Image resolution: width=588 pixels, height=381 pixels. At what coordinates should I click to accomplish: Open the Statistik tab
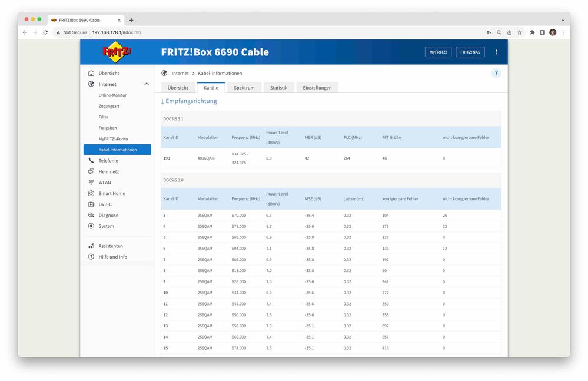click(278, 87)
